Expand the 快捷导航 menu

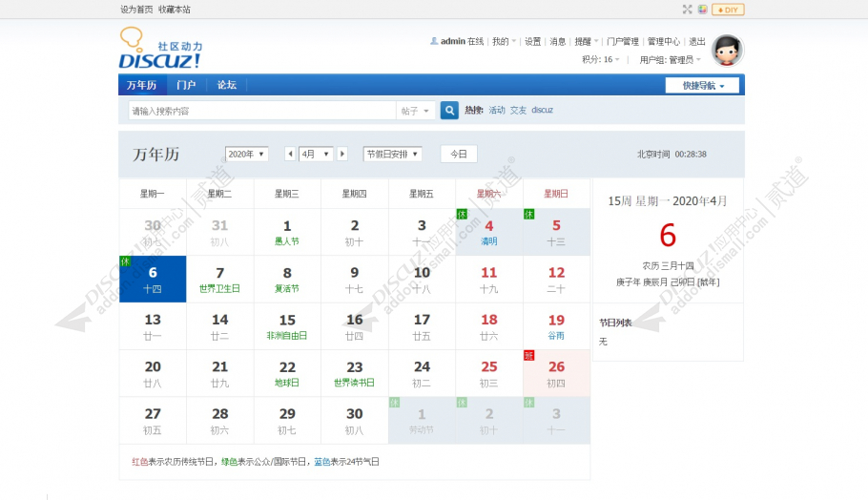pyautogui.click(x=702, y=85)
